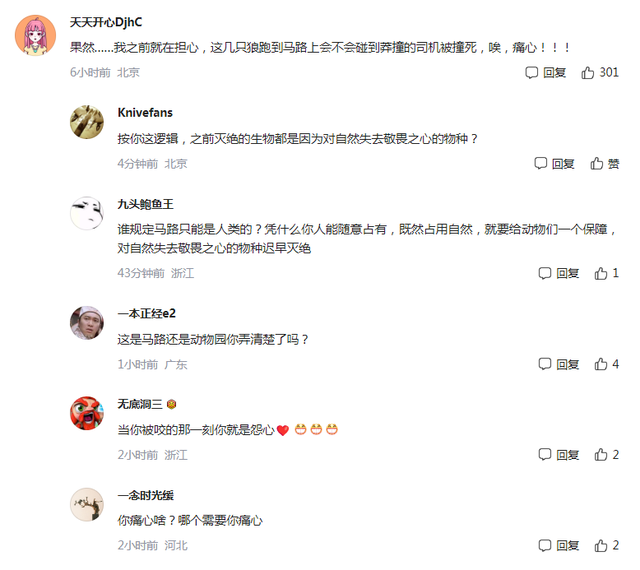Screen dimensions: 640x570
Task: Open reply bubble for Knivefans comment
Action: coord(540,163)
